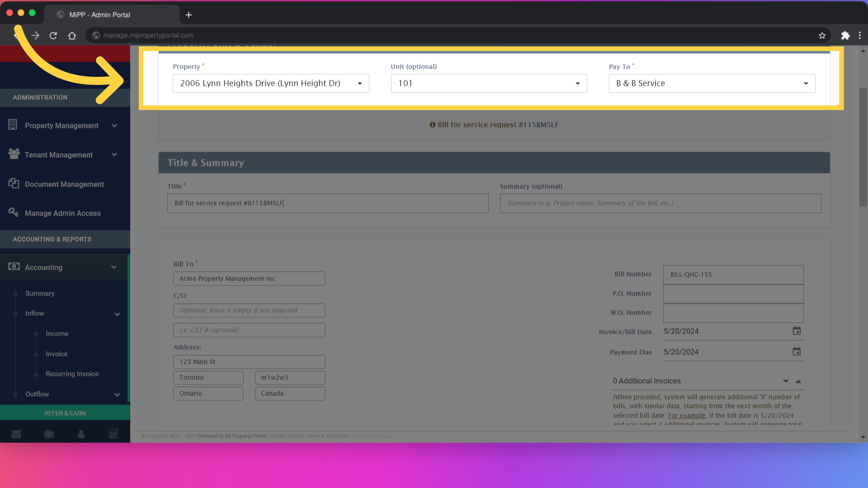
Task: Open the Terms & Conditions link
Action: pos(328,436)
